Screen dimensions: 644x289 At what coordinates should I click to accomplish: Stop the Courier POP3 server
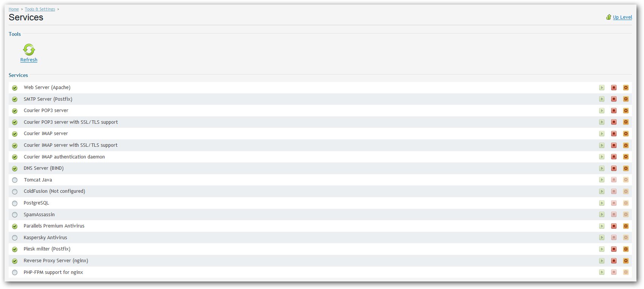(x=614, y=111)
